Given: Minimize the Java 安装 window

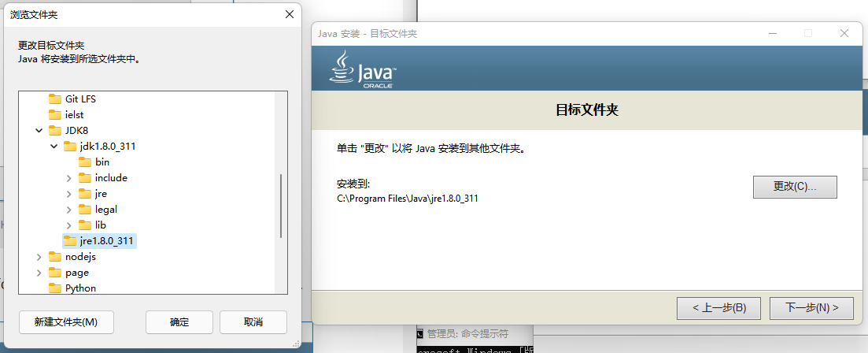Looking at the screenshot, I should click(773, 33).
